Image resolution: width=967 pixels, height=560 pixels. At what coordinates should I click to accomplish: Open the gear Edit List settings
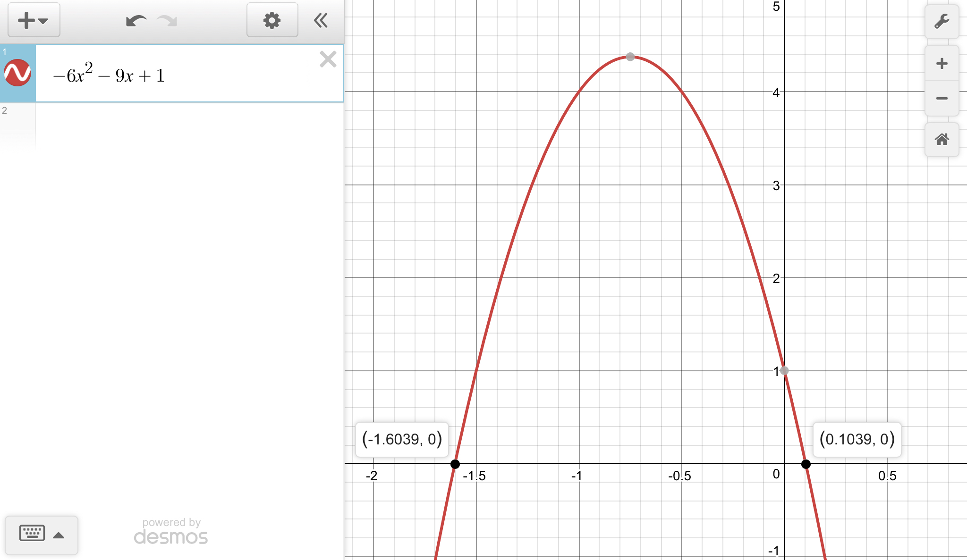(x=272, y=20)
